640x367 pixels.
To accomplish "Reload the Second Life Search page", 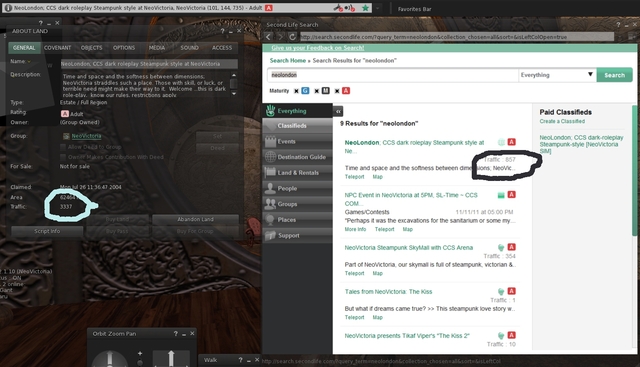I will [x=292, y=37].
